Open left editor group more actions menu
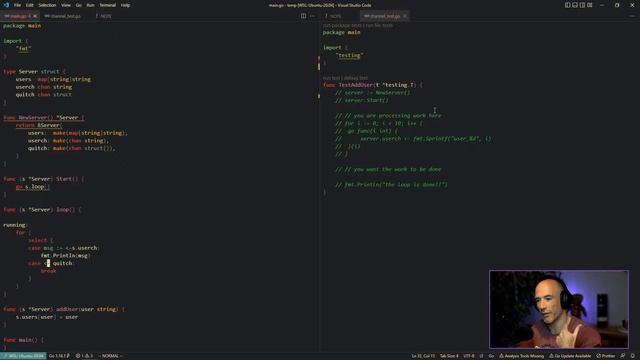The image size is (640, 360). point(313,16)
